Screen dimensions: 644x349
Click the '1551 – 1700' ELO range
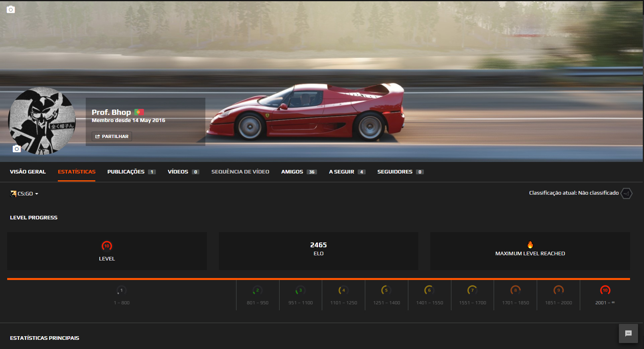click(x=473, y=303)
